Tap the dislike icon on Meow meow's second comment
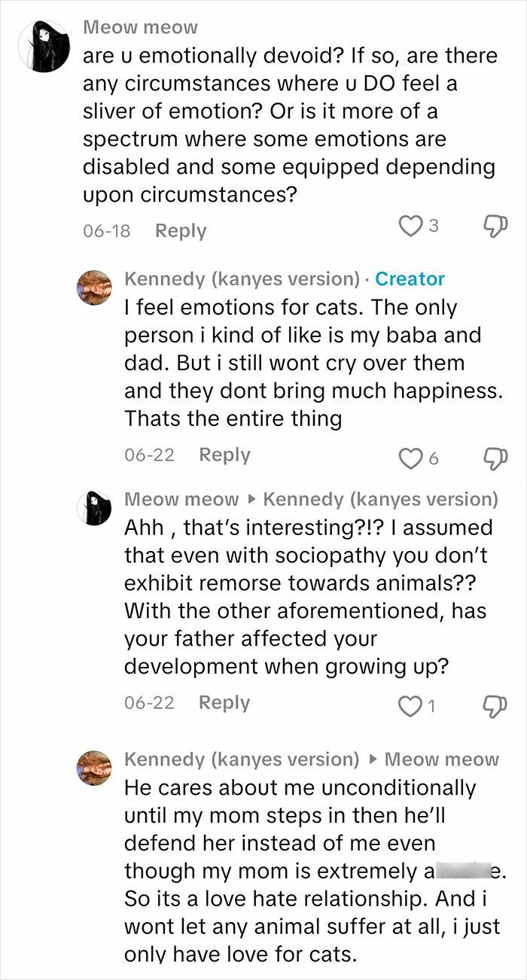 [493, 703]
